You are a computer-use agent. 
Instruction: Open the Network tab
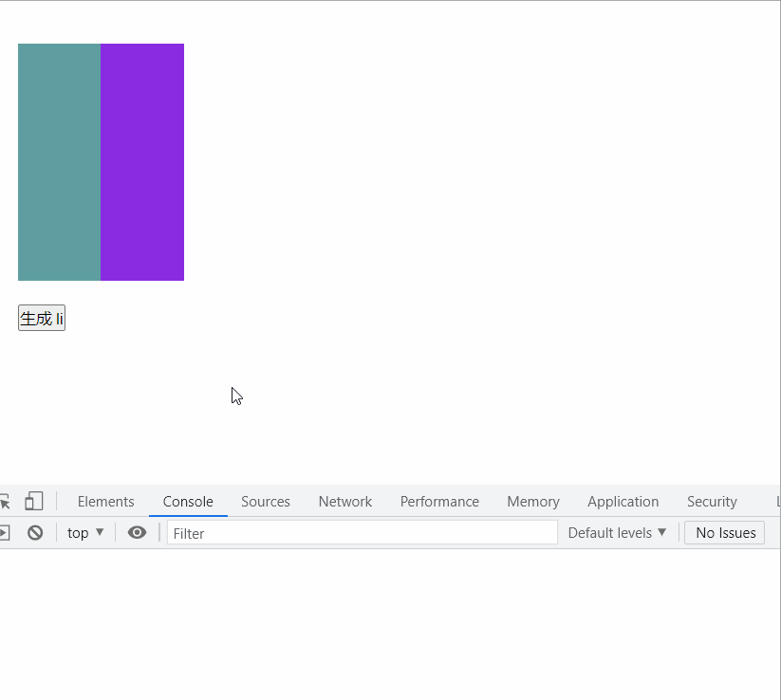pos(345,502)
